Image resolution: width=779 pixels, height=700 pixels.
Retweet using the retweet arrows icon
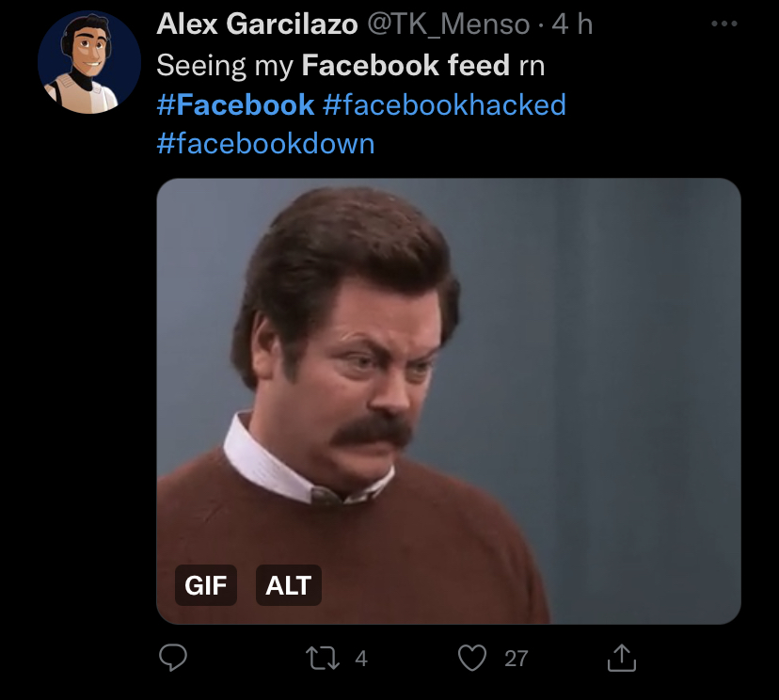point(324,659)
